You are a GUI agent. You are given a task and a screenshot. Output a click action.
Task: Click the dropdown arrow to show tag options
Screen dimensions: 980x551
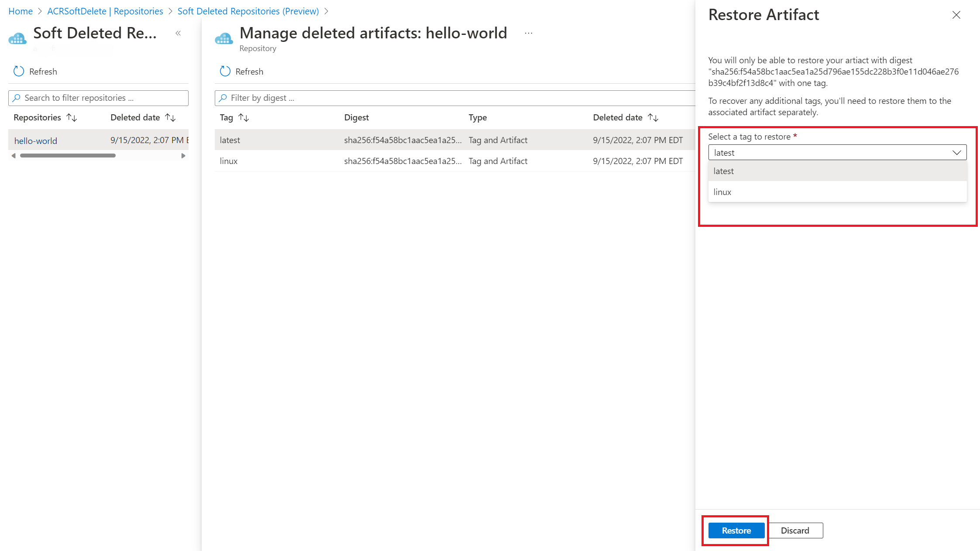(x=956, y=152)
